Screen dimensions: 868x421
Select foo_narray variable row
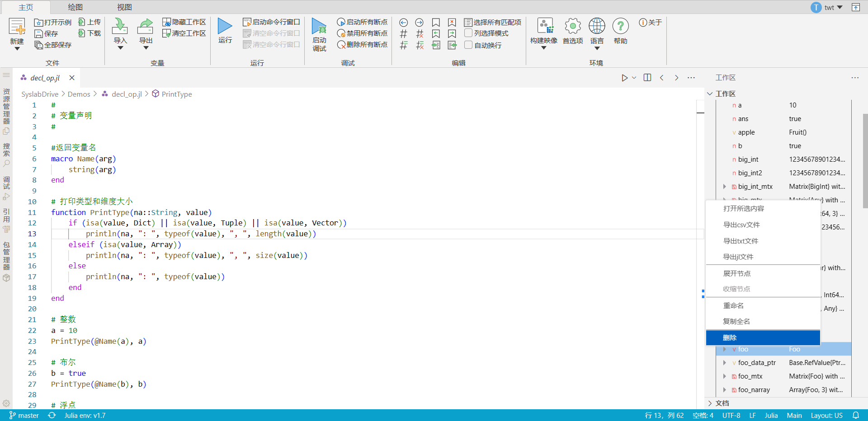[x=784, y=390]
